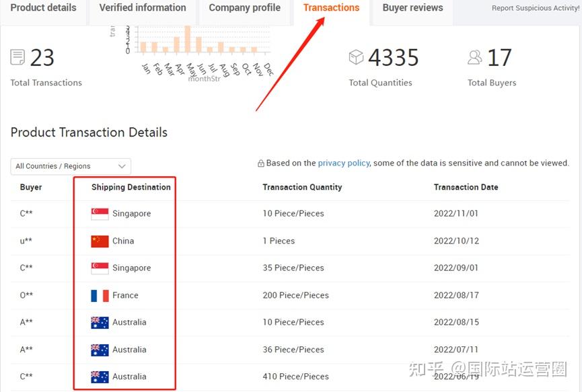The width and height of the screenshot is (582, 392).
Task: Click Report Suspicious Activity link
Action: point(536,8)
